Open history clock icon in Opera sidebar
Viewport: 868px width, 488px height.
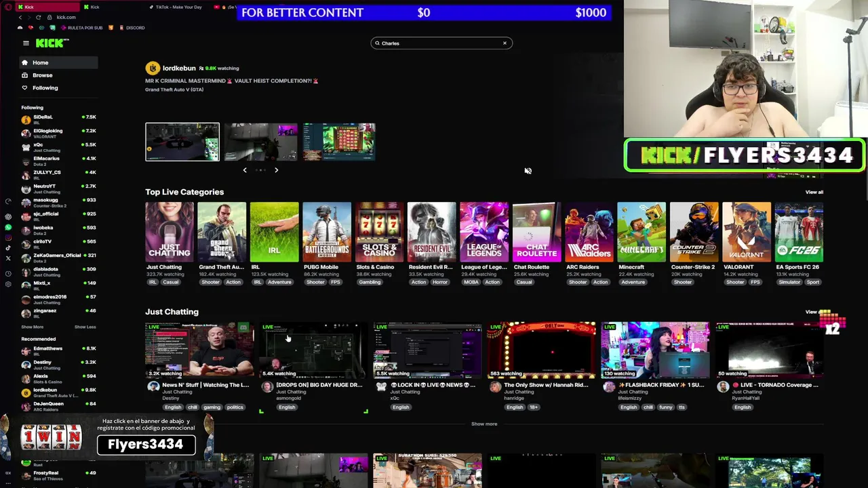[8, 274]
